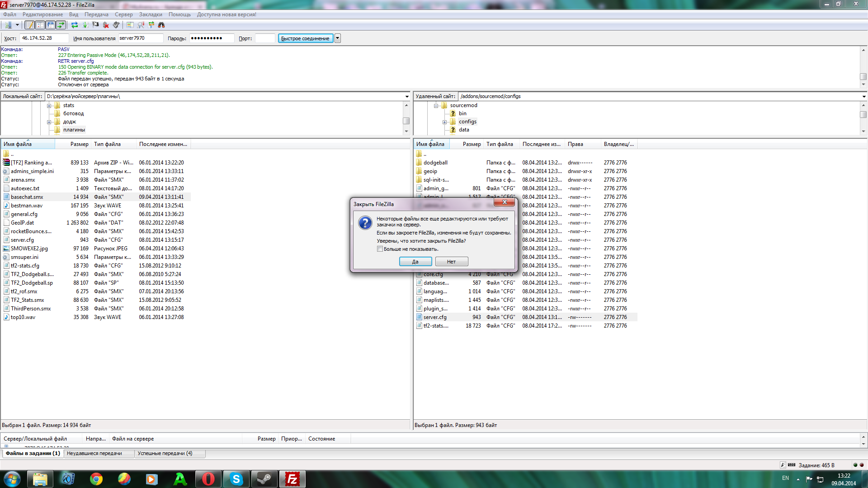Click the Быстрое соединение button
The image size is (868, 488).
pyautogui.click(x=305, y=38)
